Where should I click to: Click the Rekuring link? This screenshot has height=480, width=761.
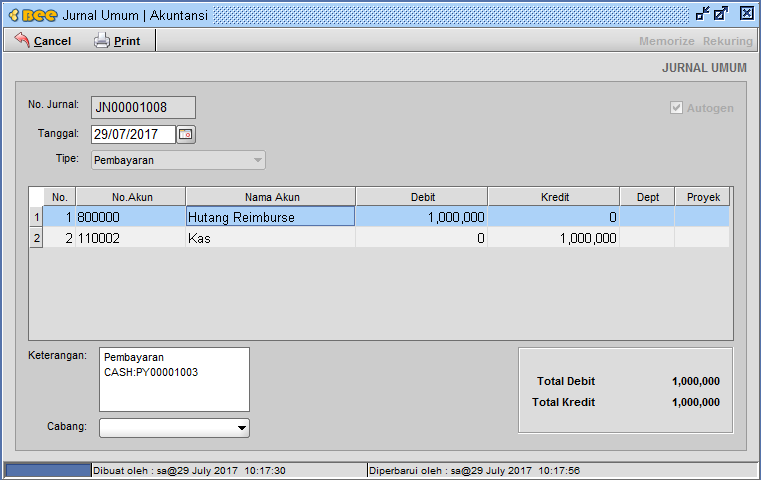point(728,41)
